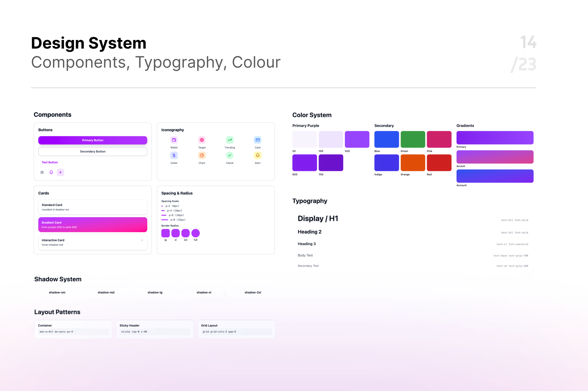This screenshot has width=588, height=391.
Task: Click the Primary Button
Action: [x=93, y=140]
